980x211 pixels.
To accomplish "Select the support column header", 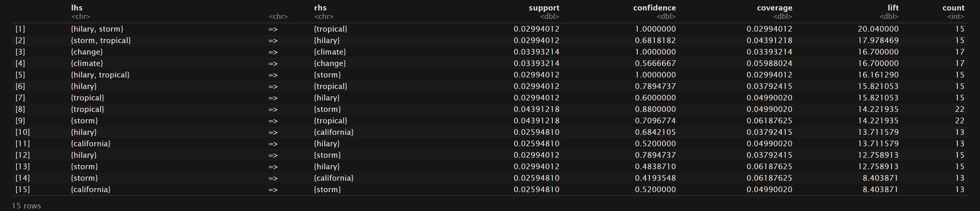I will tap(544, 8).
